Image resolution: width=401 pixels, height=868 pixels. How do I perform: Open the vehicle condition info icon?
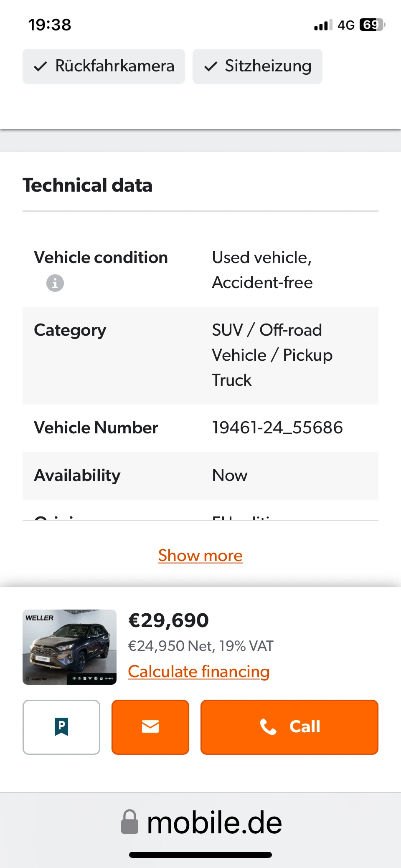click(x=55, y=283)
